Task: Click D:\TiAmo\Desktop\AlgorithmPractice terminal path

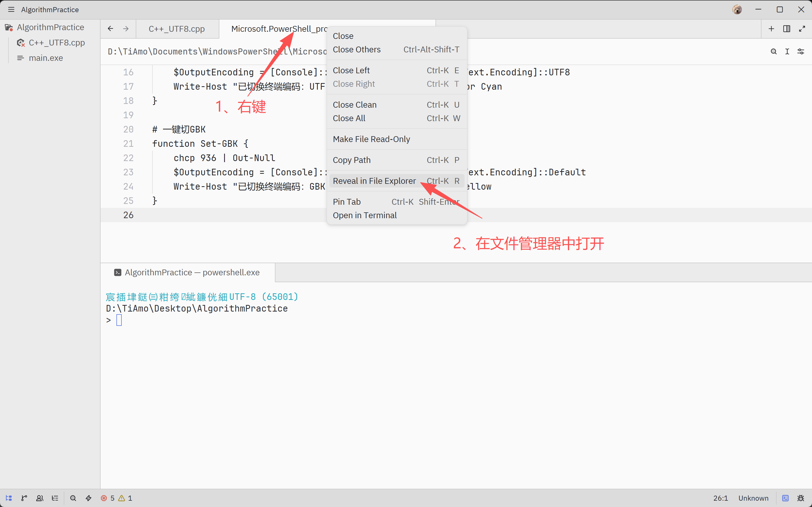Action: (197, 308)
